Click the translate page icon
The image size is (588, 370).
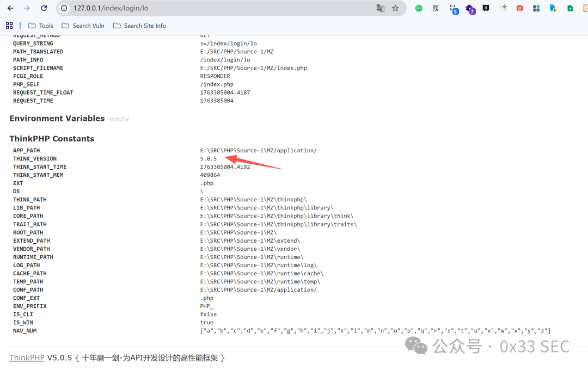[x=380, y=8]
